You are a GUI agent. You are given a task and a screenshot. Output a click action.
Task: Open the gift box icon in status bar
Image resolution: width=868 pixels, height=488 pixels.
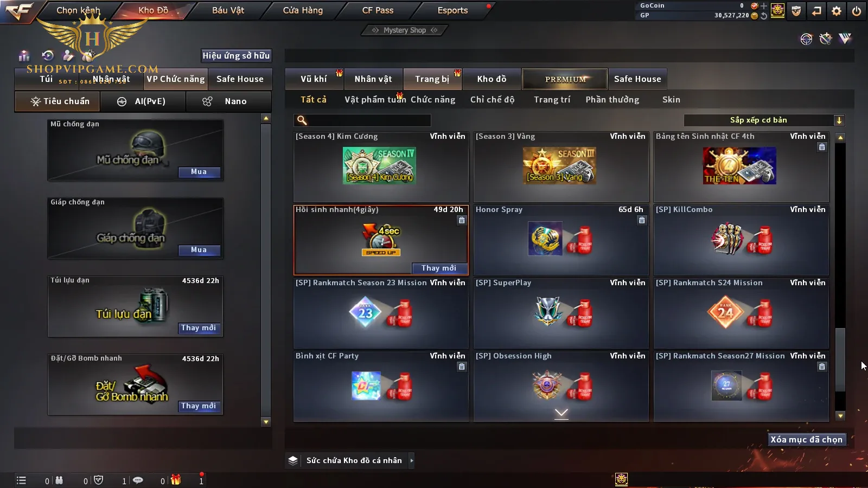pos(176,480)
